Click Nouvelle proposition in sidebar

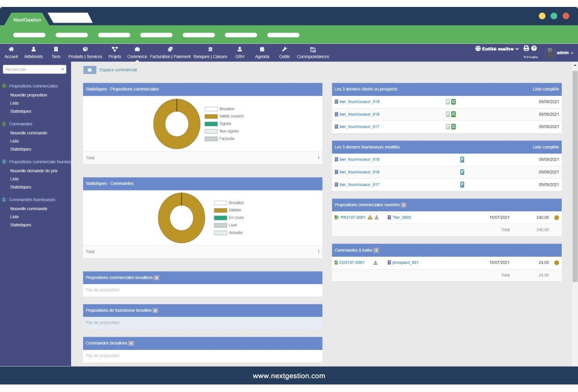click(x=28, y=95)
